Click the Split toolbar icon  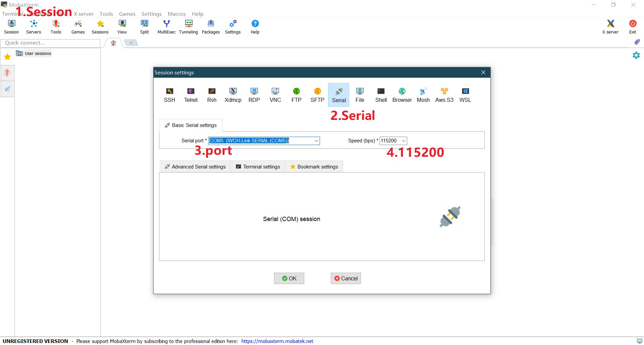pos(144,27)
